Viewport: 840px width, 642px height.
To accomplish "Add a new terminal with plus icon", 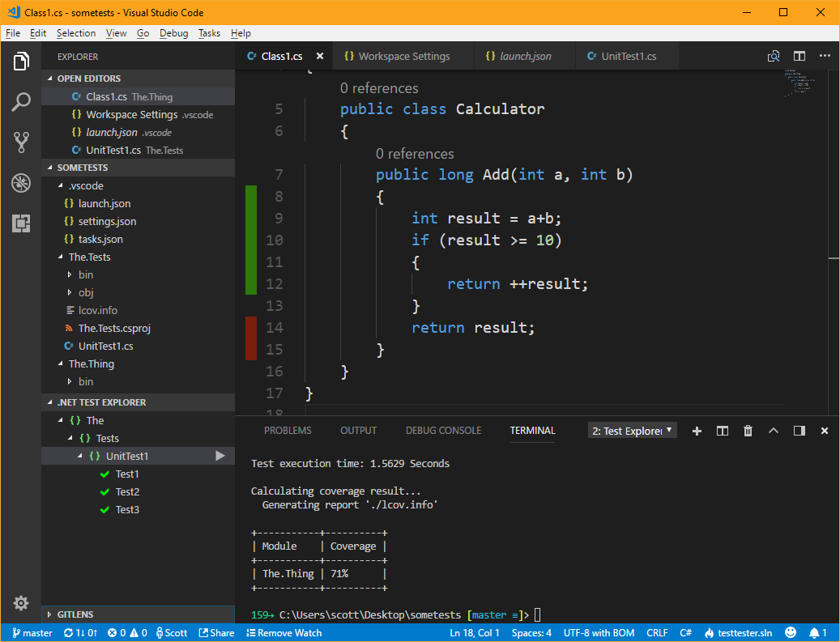I will (697, 431).
